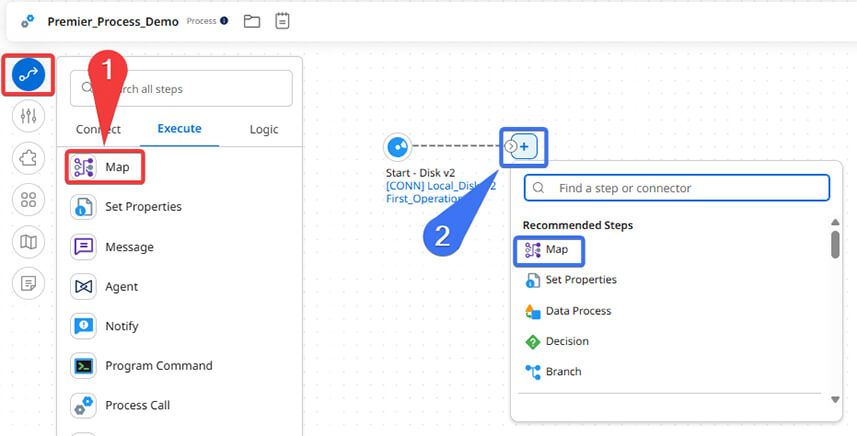Click the puzzle piece extensions icon
This screenshot has width=857, height=436.
(28, 158)
